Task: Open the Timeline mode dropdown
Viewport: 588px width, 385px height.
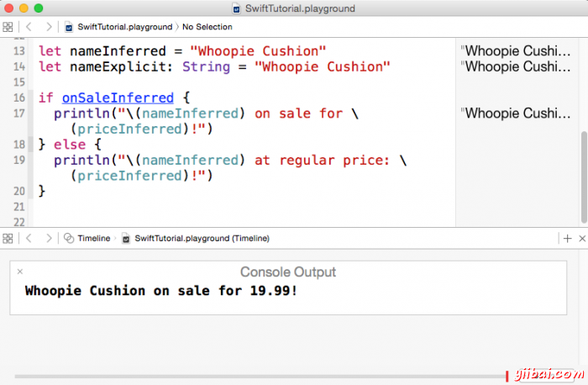Action: 87,239
